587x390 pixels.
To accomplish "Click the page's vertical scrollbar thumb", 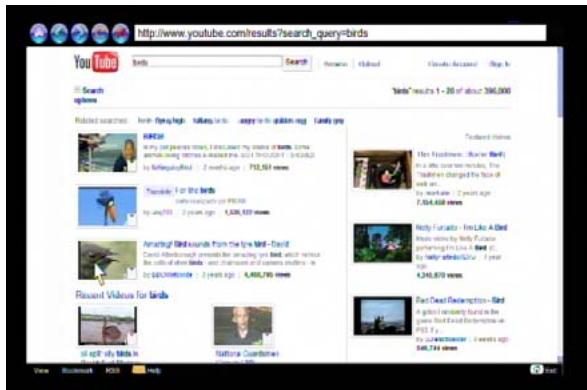I will click(x=560, y=81).
